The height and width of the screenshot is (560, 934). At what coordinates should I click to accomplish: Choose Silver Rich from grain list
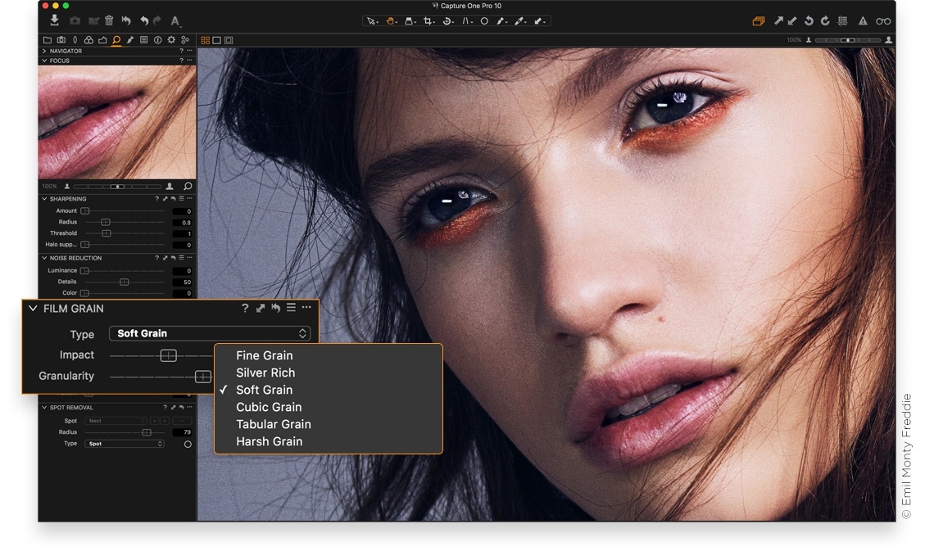pyautogui.click(x=265, y=373)
